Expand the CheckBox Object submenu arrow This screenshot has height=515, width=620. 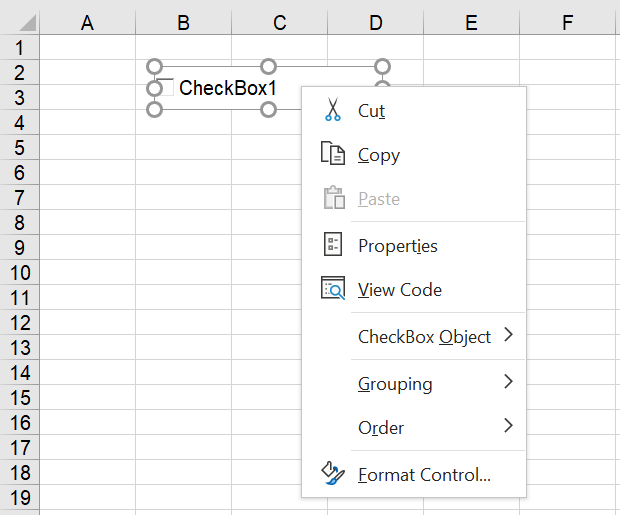(509, 335)
